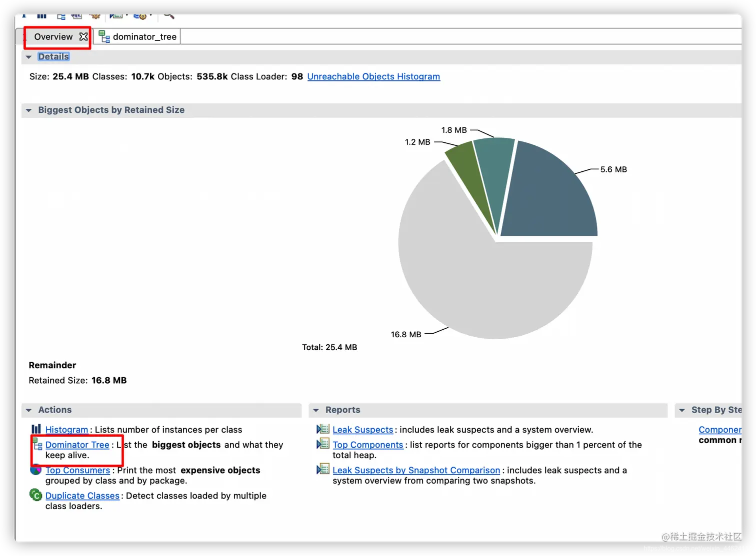This screenshot has height=556, width=756.
Task: Collapse the Step By Step section
Action: [x=682, y=410]
